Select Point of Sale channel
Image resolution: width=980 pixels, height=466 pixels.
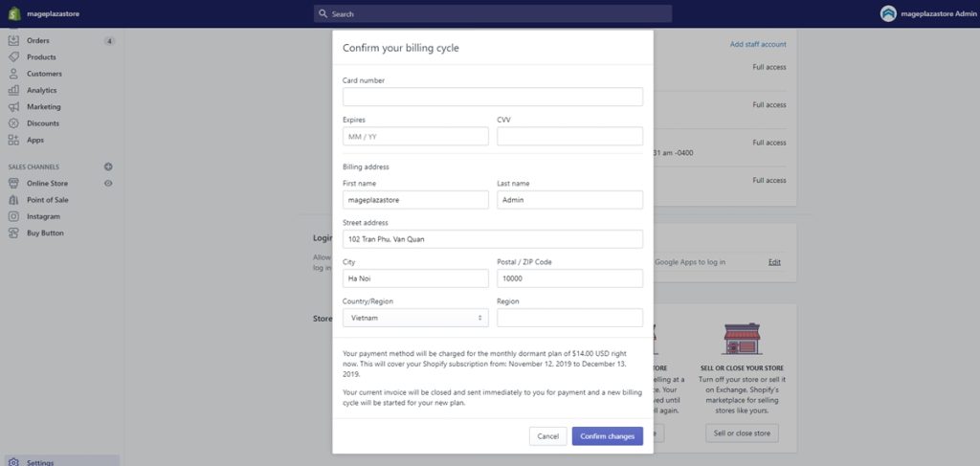pyautogui.click(x=47, y=200)
